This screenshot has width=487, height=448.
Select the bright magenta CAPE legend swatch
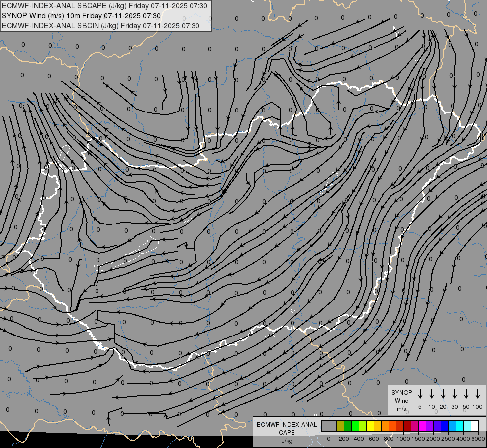pos(423,426)
